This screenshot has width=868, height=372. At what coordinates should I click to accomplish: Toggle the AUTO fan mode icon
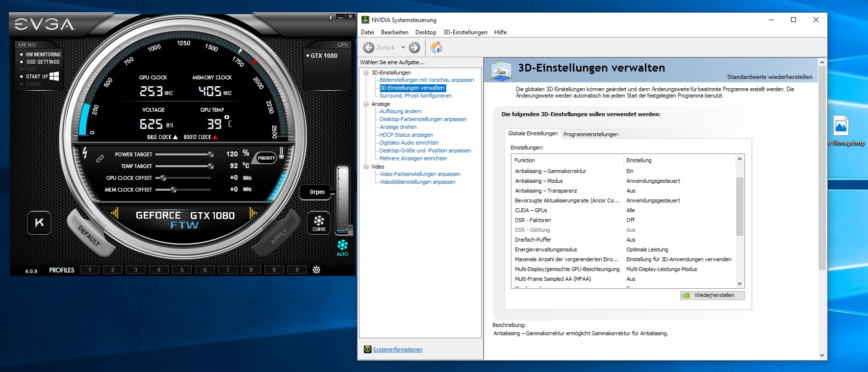click(x=342, y=248)
